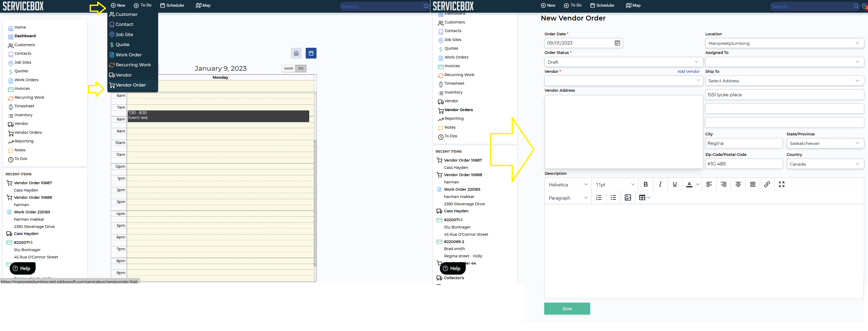Click the green Save button
868x331 pixels.
[x=567, y=308]
